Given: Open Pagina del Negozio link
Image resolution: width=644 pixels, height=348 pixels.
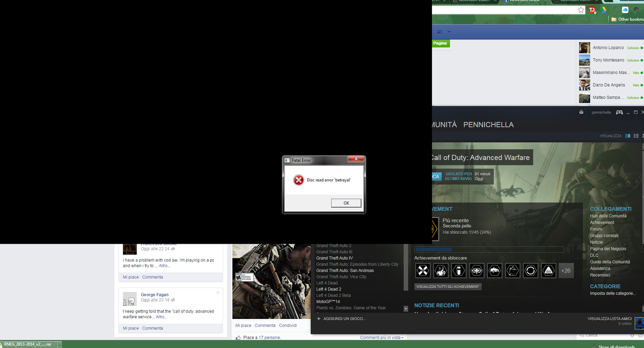Looking at the screenshot, I should pyautogui.click(x=608, y=249).
